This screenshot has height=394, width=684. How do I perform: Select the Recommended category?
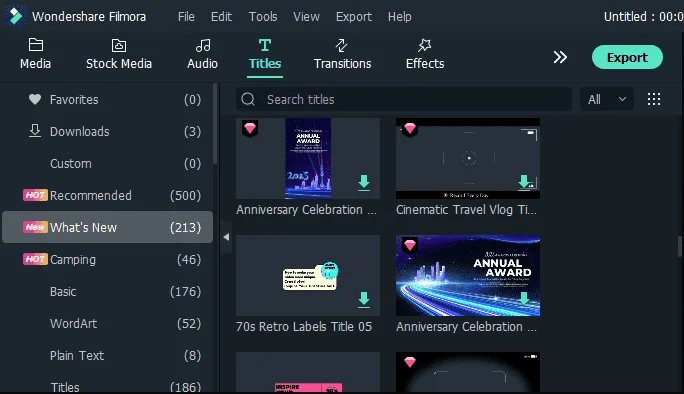(107, 195)
